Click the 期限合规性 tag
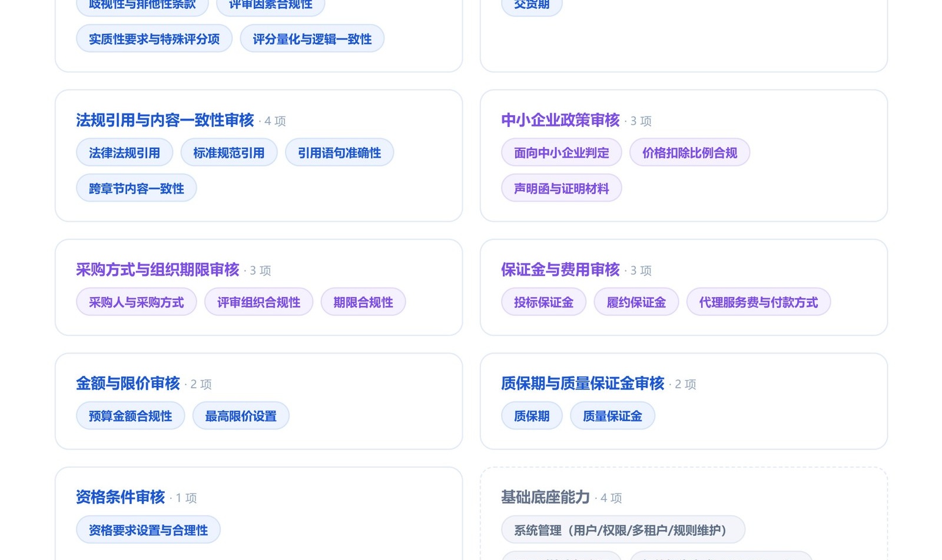The width and height of the screenshot is (942, 560). click(363, 302)
